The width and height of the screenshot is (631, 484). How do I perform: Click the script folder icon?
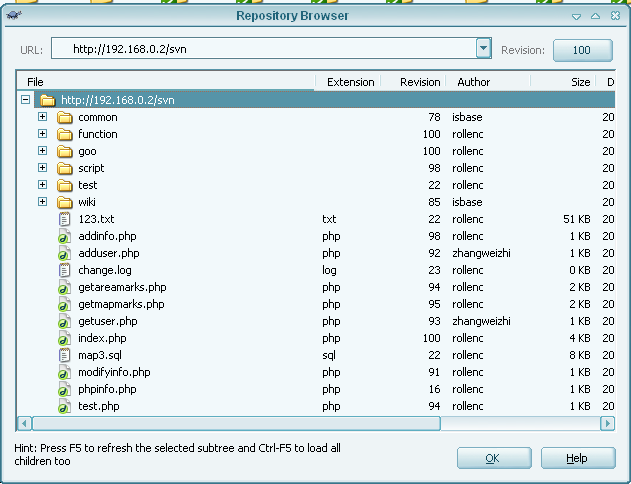64,168
